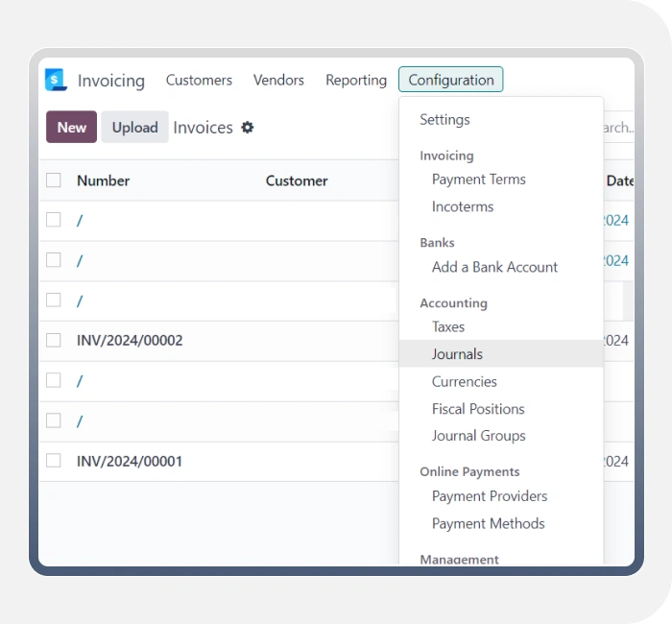Toggle the select-all checkbox in header
Screen dimensions: 672x624
(54, 180)
